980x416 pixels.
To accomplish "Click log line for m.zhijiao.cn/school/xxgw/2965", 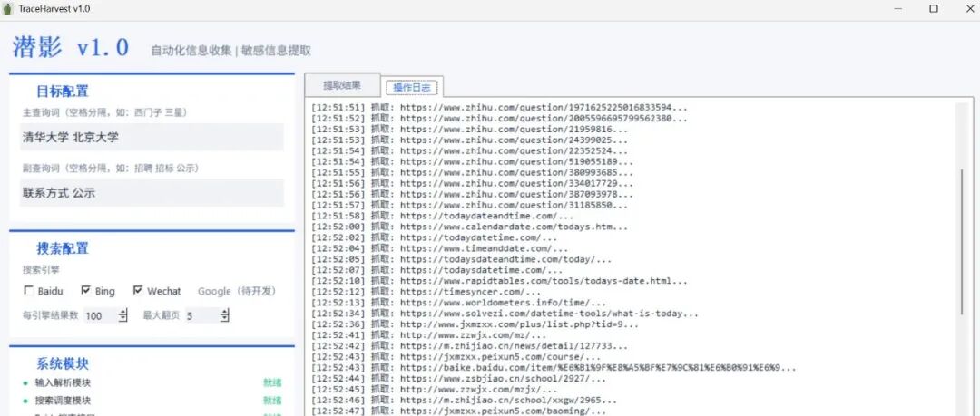I will click(464, 401).
